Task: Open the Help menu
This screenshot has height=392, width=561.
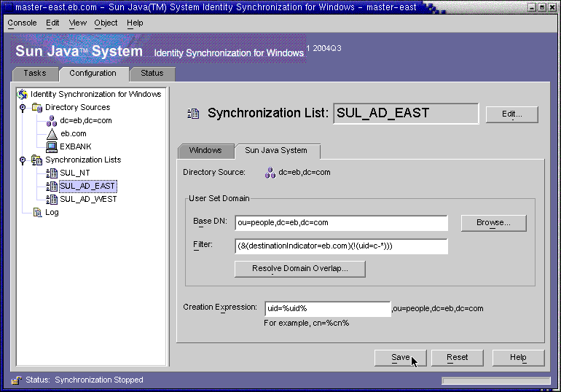Action: 135,23
